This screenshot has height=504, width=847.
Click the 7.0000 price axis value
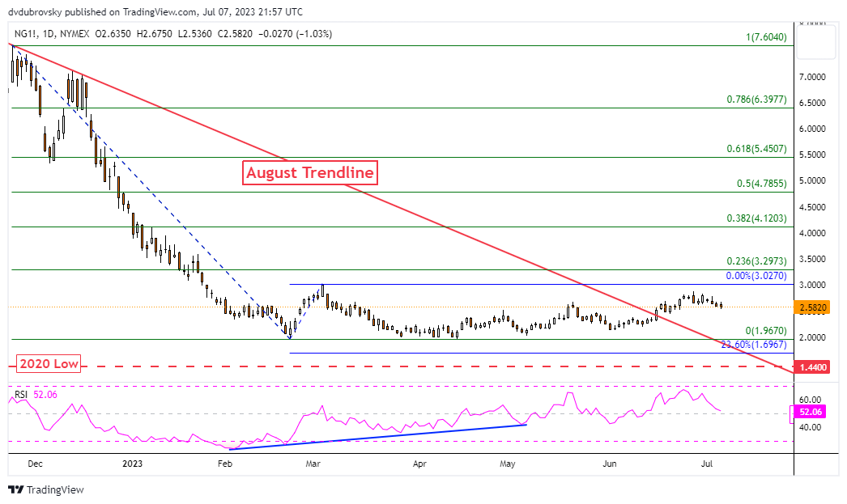pos(812,77)
